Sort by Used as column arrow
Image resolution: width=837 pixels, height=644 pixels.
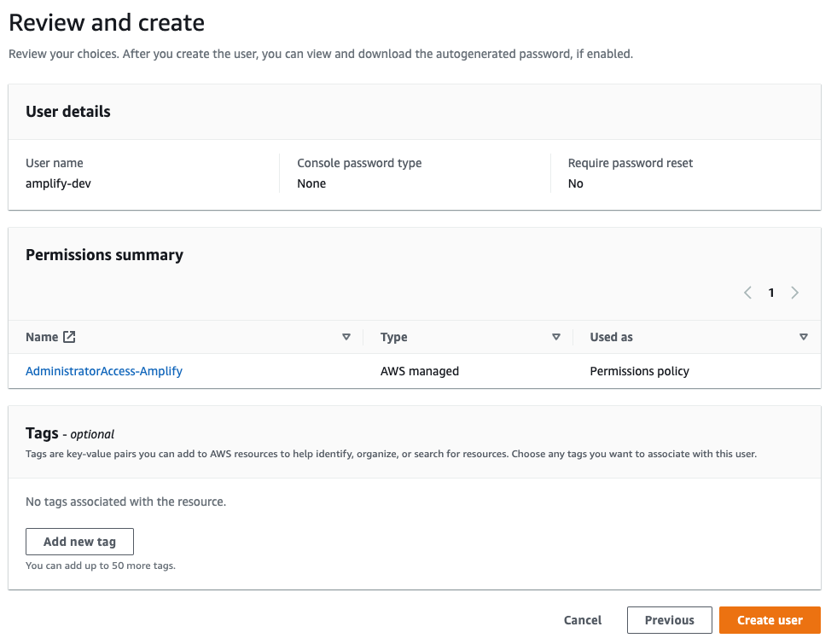pyautogui.click(x=804, y=337)
